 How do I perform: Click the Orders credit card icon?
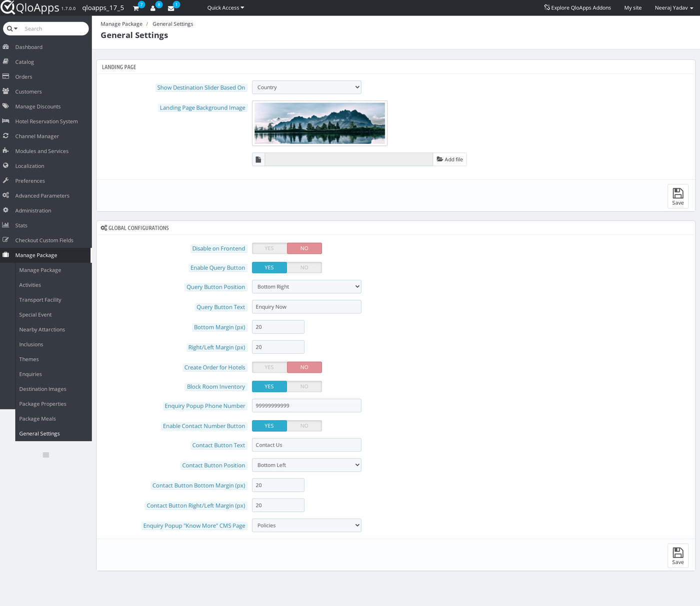pos(6,76)
